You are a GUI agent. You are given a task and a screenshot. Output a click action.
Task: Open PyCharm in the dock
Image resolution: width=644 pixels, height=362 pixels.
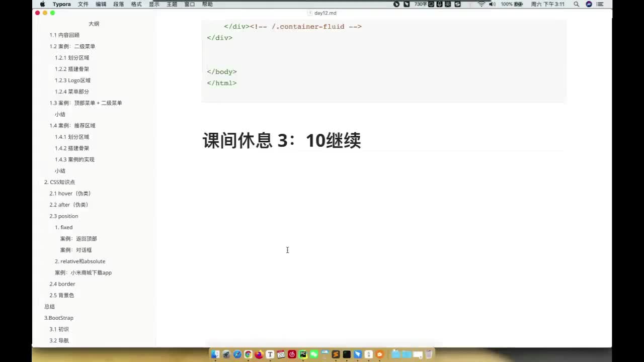(303, 354)
